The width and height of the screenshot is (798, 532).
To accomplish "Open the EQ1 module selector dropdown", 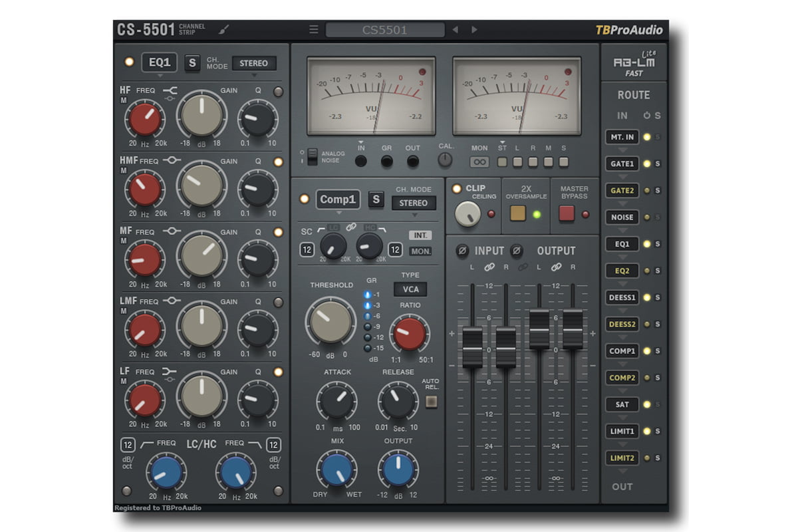I will [159, 63].
